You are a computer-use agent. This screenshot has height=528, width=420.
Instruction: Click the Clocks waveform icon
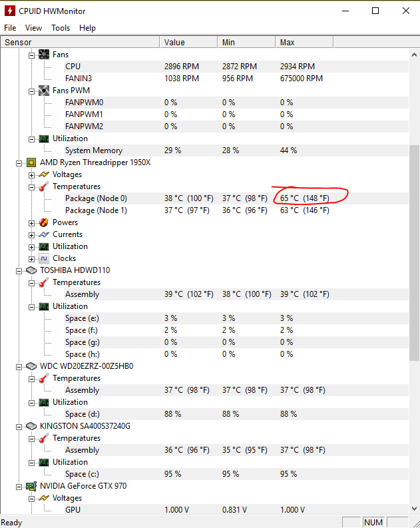(44, 258)
